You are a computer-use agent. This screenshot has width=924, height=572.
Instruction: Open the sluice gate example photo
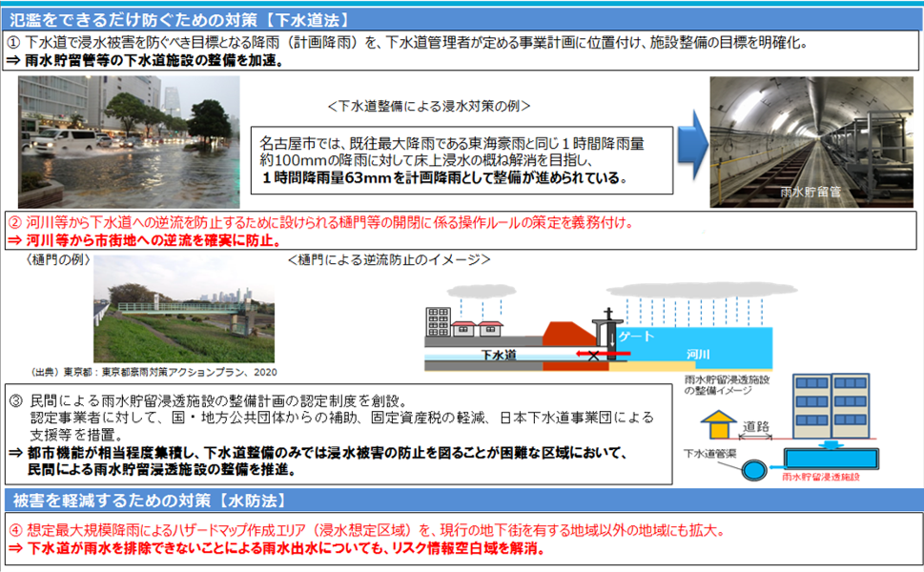pyautogui.click(x=184, y=309)
